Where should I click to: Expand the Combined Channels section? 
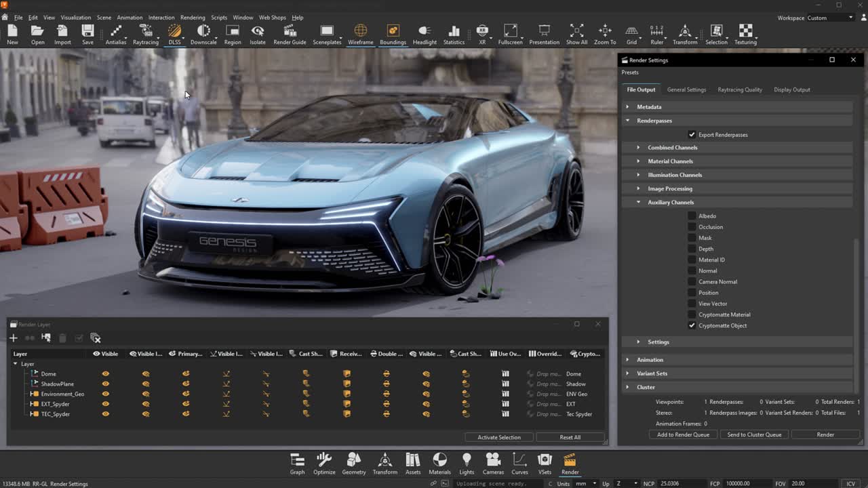pos(638,148)
